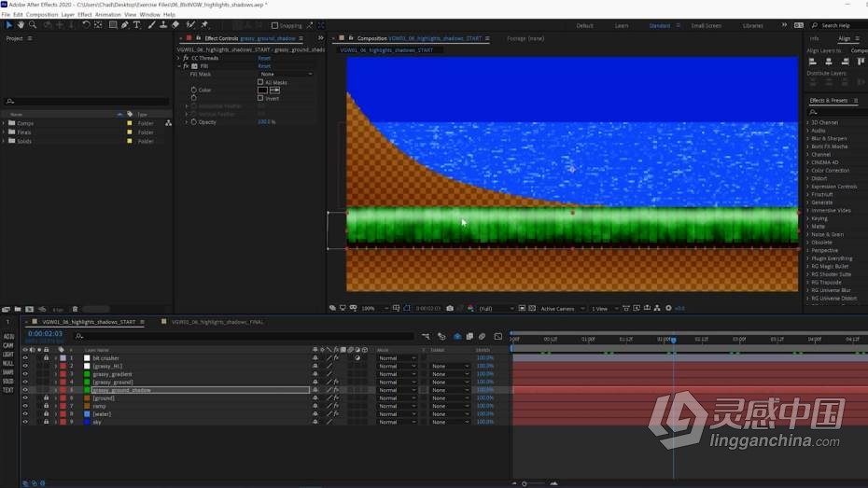Image resolution: width=868 pixels, height=488 pixels.
Task: Hide the bit crusher layer
Action: click(25, 358)
